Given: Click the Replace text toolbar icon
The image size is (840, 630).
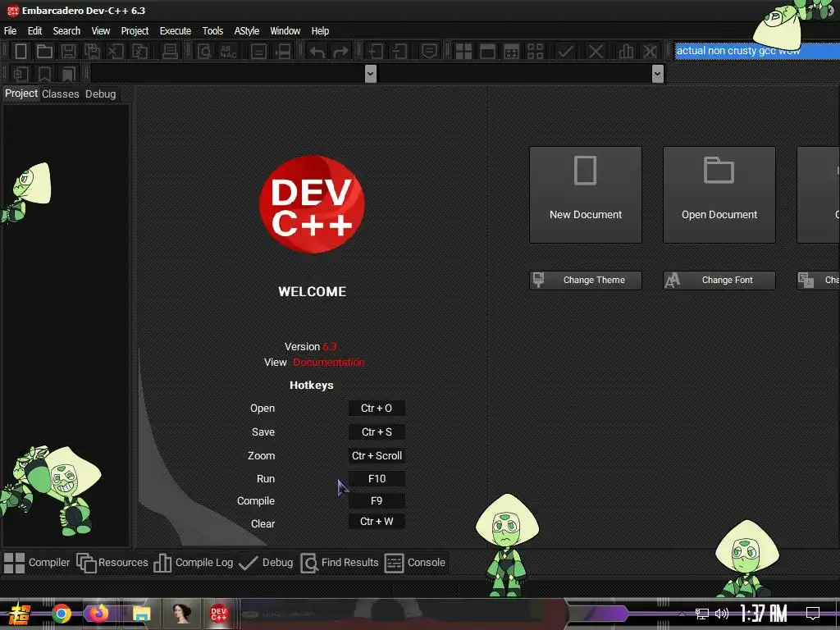Looking at the screenshot, I should tap(228, 52).
